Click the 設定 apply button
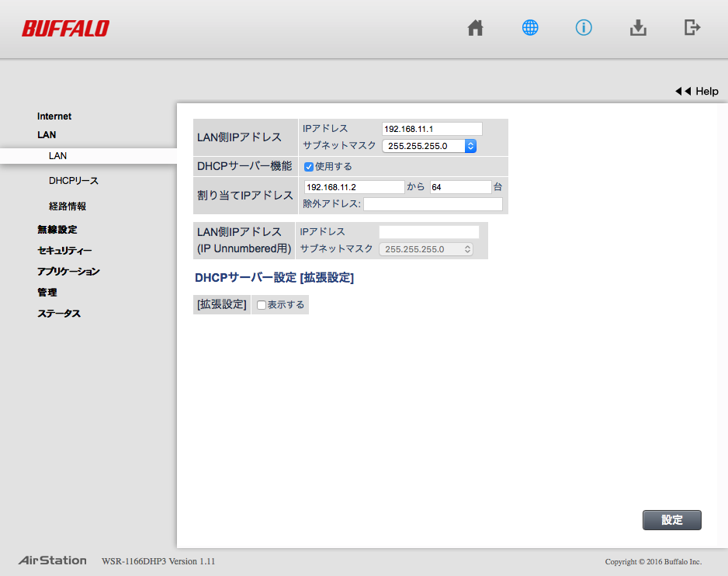The height and width of the screenshot is (576, 728). 672,520
